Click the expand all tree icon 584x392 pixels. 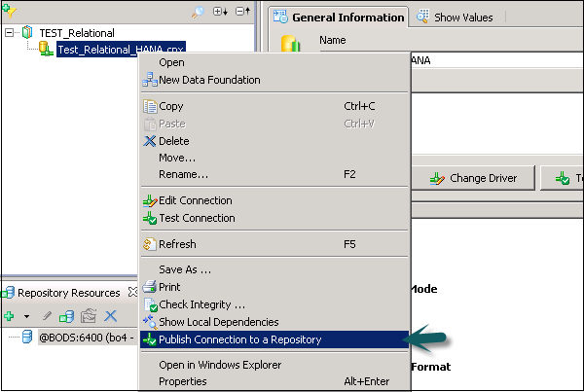[x=220, y=10]
